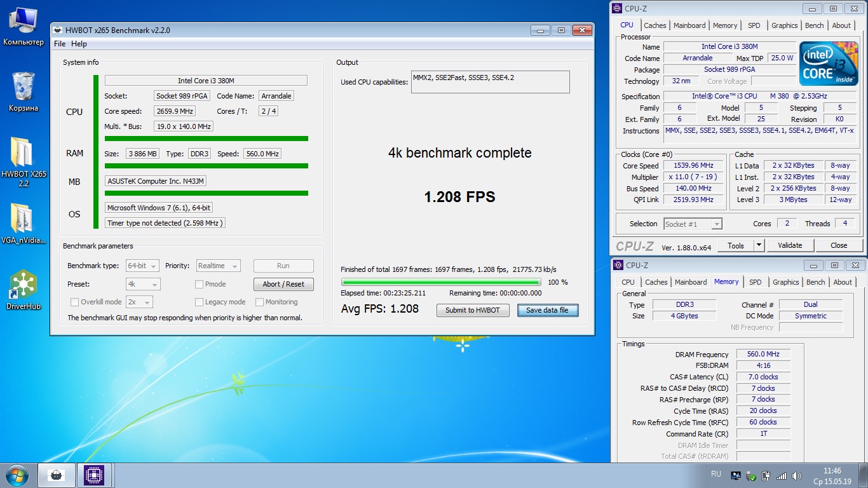Switch to Caches tab in top CPU-Z
The image size is (868, 488).
pos(654,25)
